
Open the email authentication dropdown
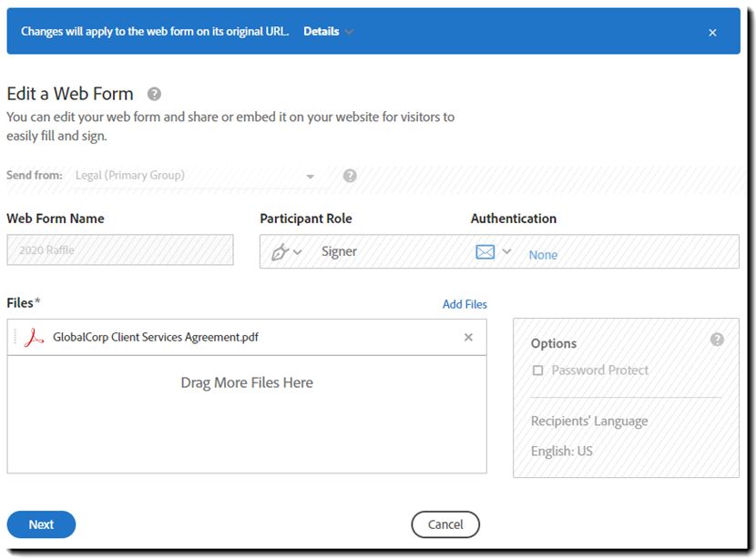[x=493, y=251]
